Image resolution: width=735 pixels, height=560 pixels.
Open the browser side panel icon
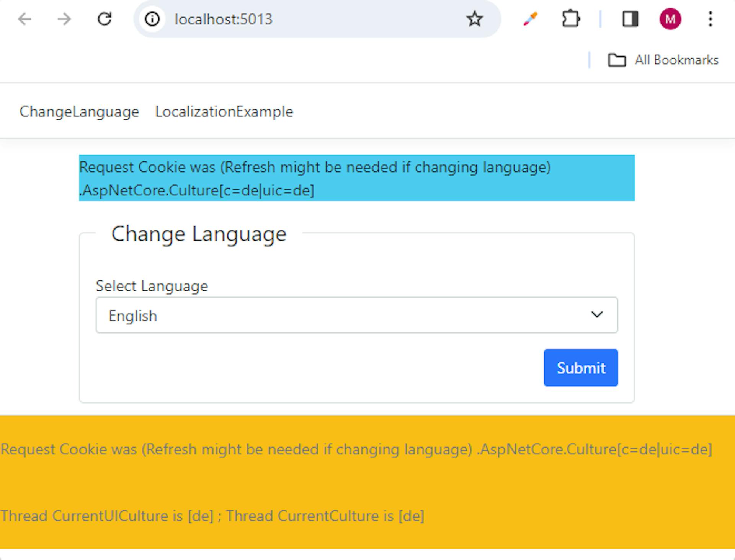(x=630, y=19)
